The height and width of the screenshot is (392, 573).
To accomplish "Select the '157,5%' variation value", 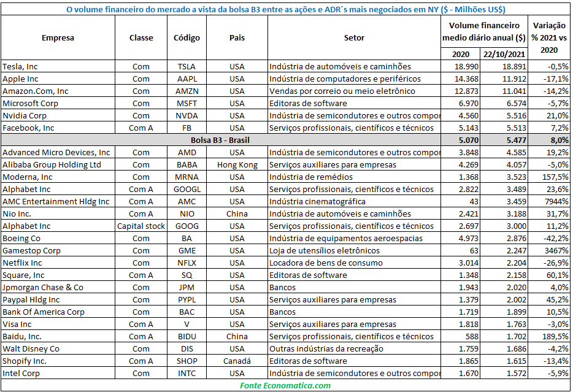I will (x=555, y=177).
